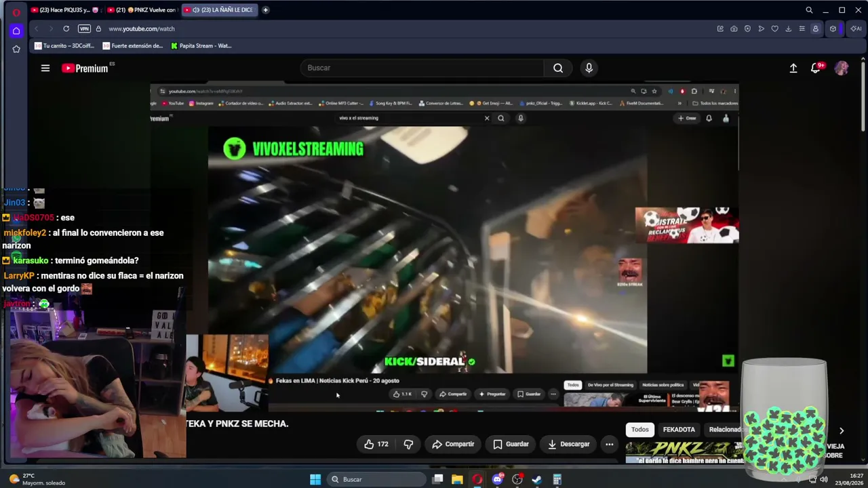Switch to 'Hace PIQU3S' tab
The width and height of the screenshot is (868, 488).
pos(65,10)
